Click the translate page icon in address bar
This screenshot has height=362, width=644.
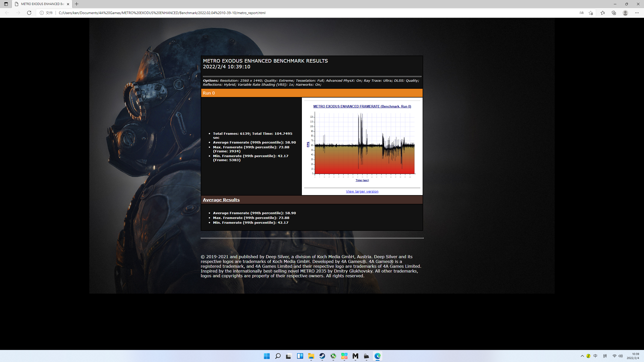click(581, 13)
